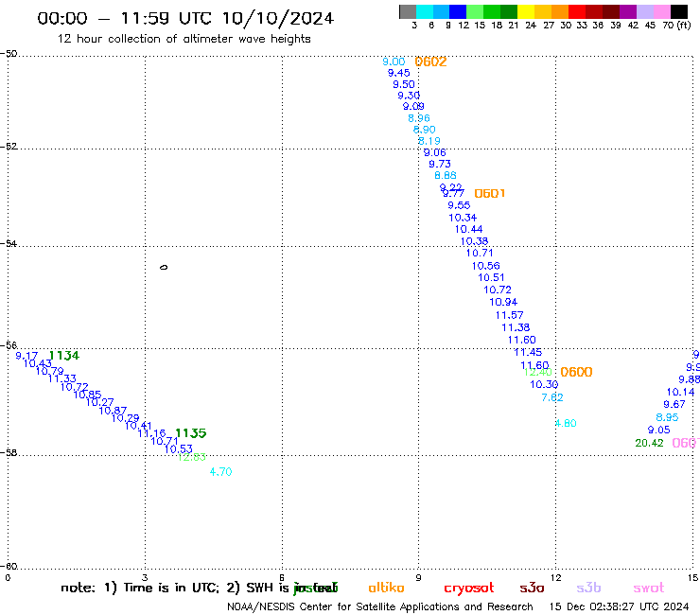
Task: Select the 11.33 wave height value
Action: tap(62, 378)
